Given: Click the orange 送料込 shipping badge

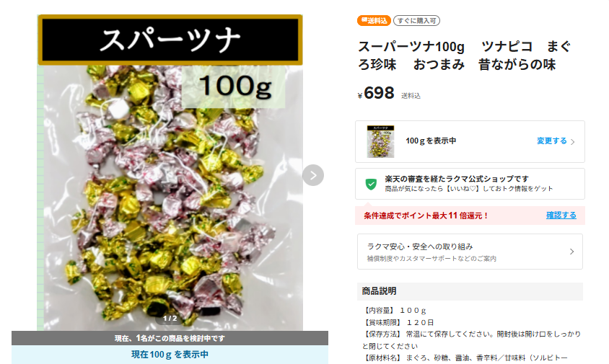Looking at the screenshot, I should point(374,21).
